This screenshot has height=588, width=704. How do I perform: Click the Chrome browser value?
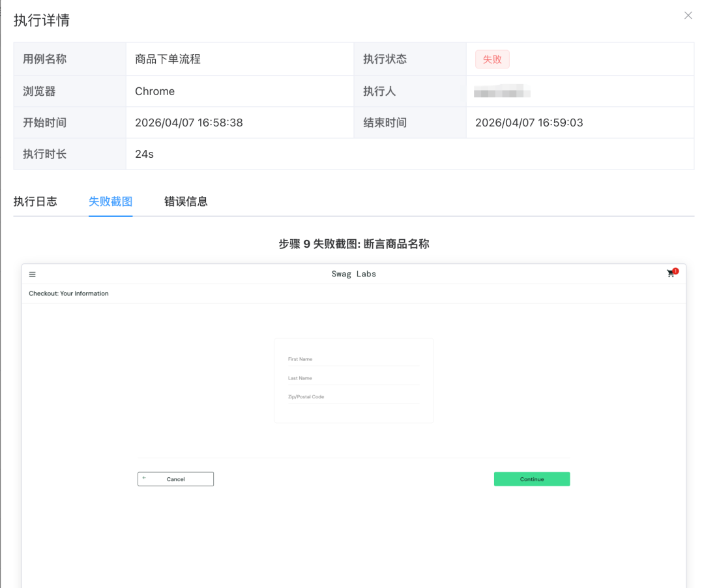155,91
